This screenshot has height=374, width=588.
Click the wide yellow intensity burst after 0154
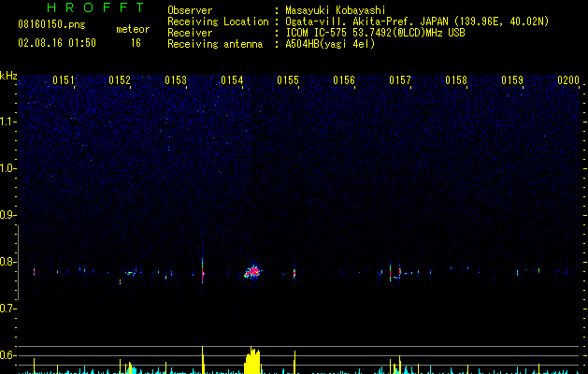point(252,361)
